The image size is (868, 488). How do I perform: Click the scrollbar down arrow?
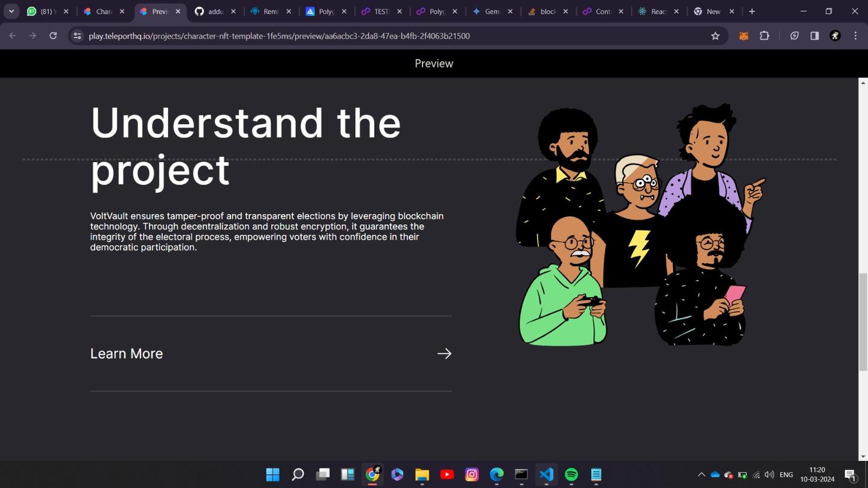[863, 457]
